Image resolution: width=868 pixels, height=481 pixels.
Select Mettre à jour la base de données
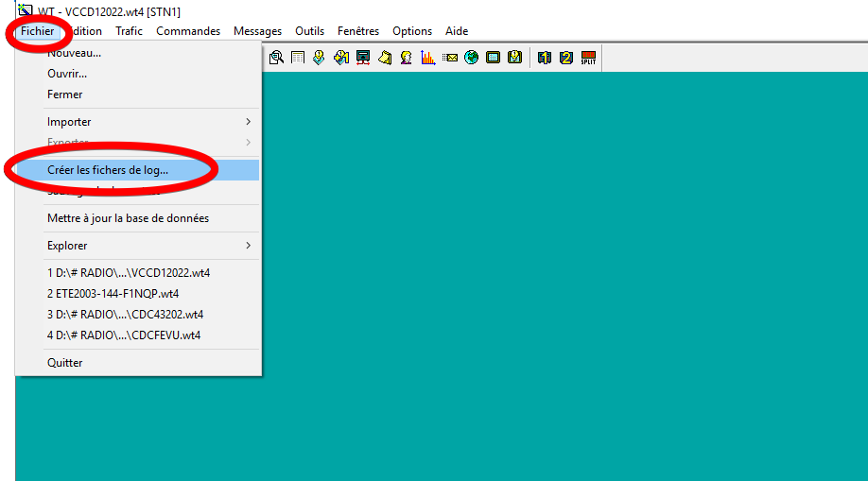point(138,218)
